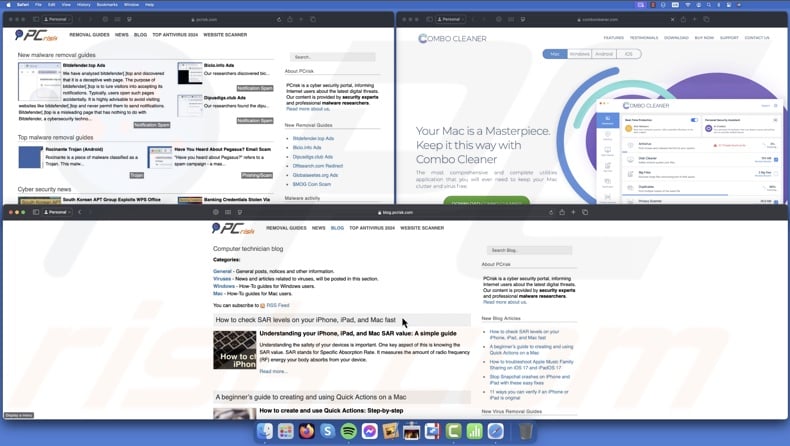Open Messenger app in the Dock
Viewport: 790px width, 446px height.
pos(369,432)
